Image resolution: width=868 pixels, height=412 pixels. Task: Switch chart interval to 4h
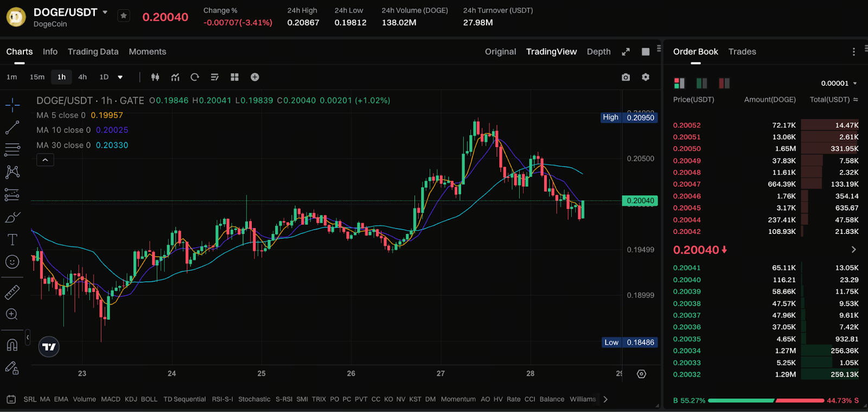pyautogui.click(x=82, y=77)
